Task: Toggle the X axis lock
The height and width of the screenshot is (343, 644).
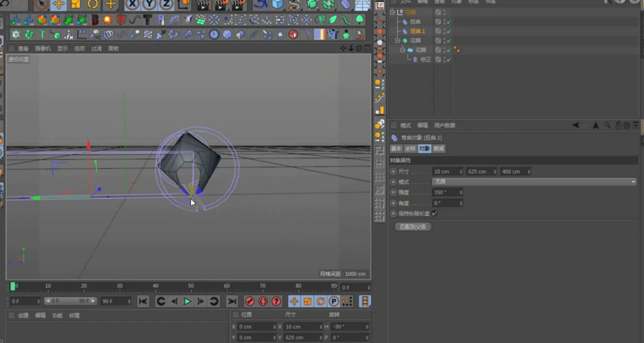Action: click(x=132, y=4)
